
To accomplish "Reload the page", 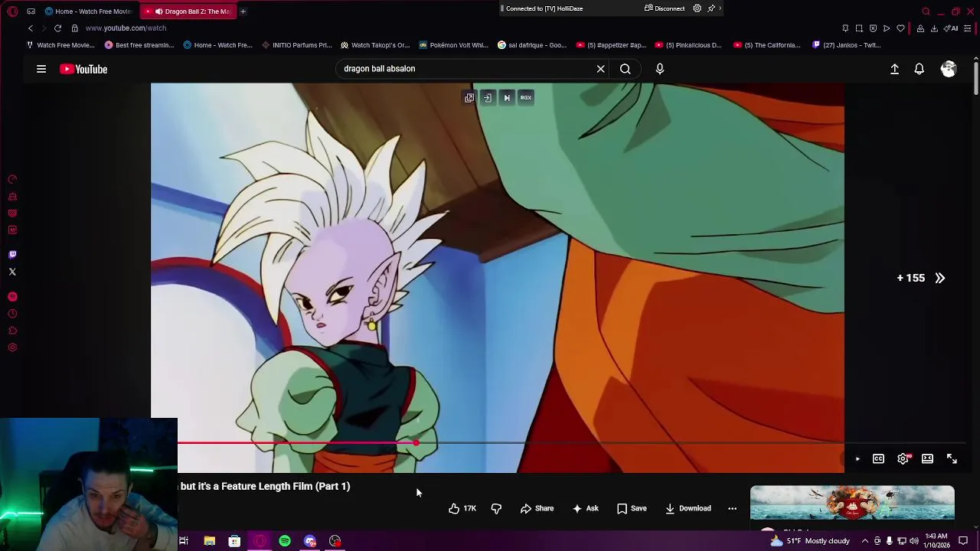I will pyautogui.click(x=57, y=28).
